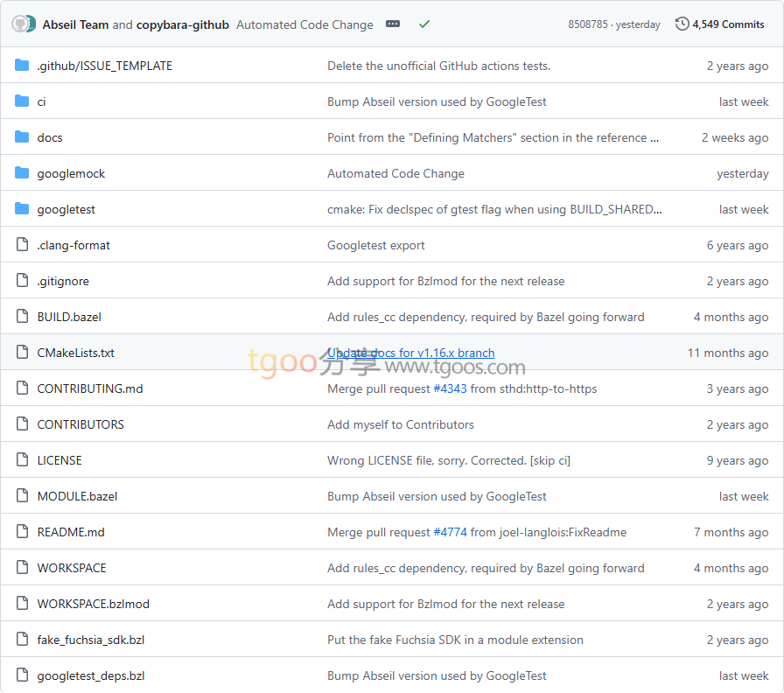Screen dimensions: 784x693
Task: Click the .github/ISSUE_TEMPLATE folder icon
Action: tap(22, 65)
